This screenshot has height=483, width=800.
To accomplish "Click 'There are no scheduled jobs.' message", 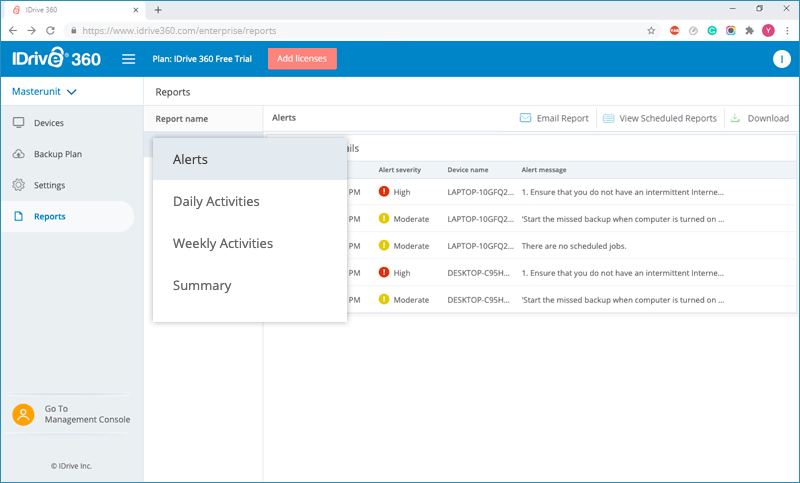I will pos(573,246).
